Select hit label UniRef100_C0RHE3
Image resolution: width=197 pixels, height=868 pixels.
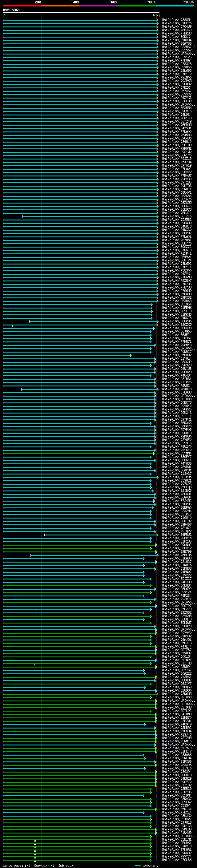point(176,433)
